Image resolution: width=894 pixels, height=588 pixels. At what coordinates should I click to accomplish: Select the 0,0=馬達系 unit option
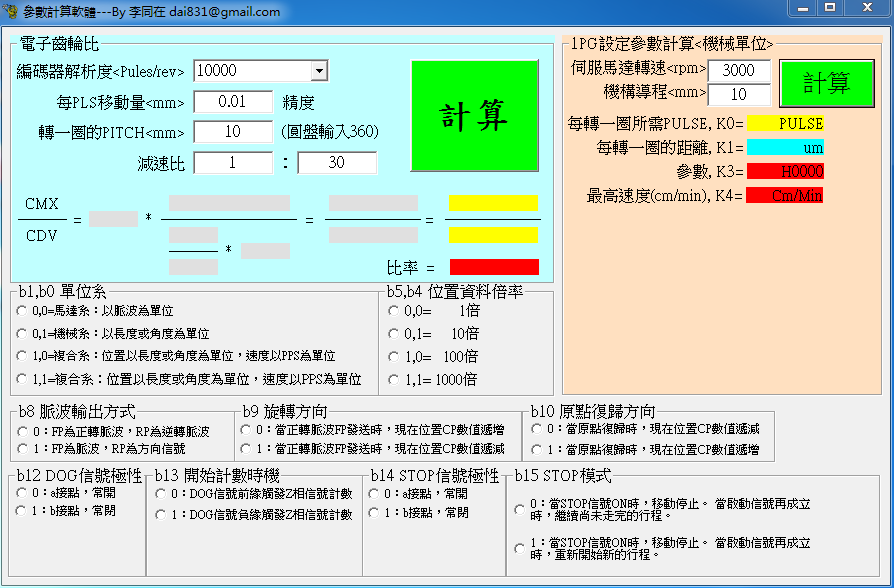coord(22,311)
